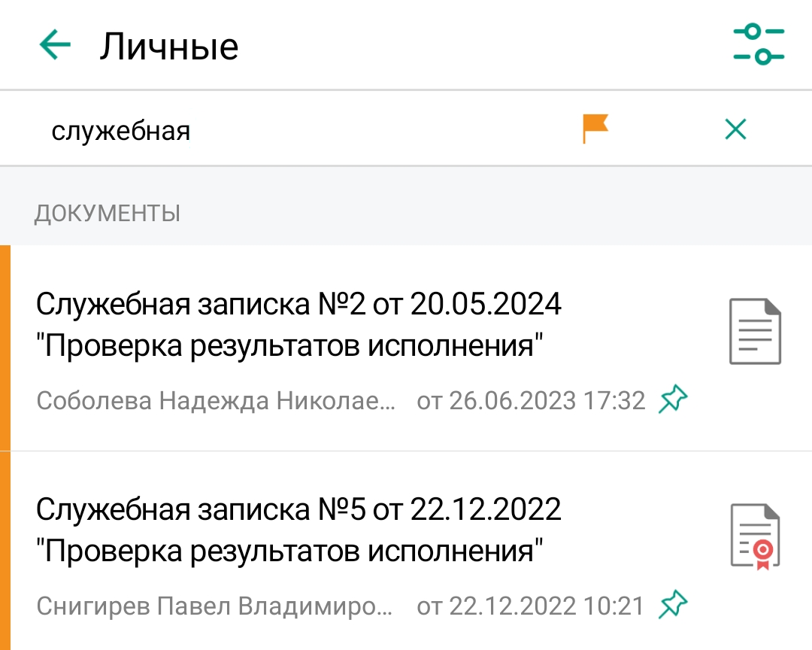Click the plain document icon of memo №2
The width and height of the screenshot is (812, 650).
[755, 331]
